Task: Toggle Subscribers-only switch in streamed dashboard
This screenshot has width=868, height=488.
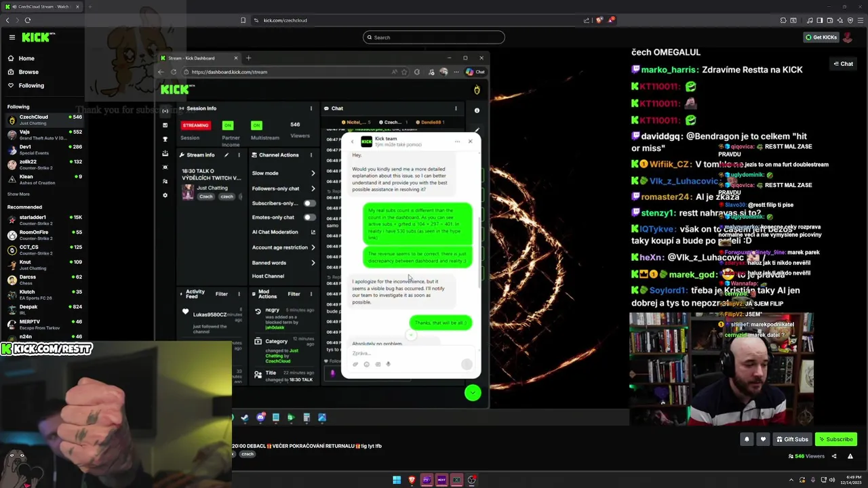Action: pyautogui.click(x=309, y=203)
